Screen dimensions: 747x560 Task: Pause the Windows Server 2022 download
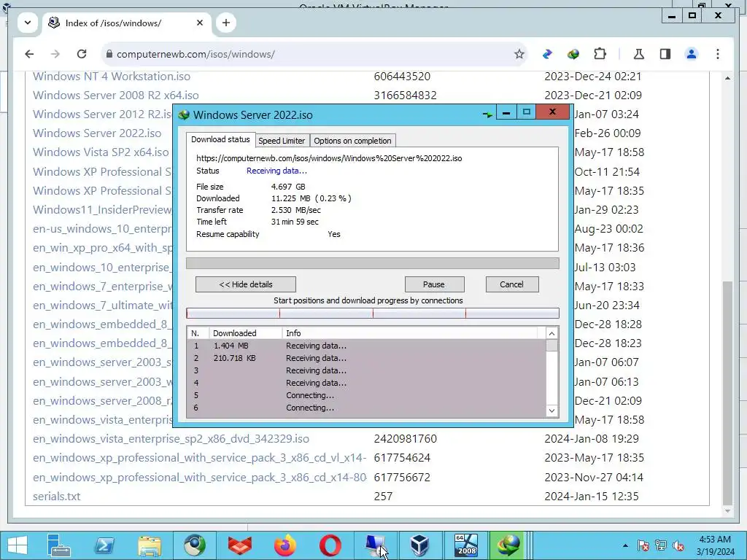[434, 284]
